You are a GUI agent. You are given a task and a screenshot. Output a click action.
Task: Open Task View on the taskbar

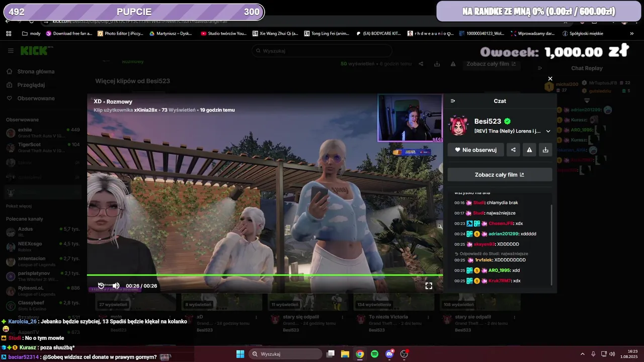331,354
